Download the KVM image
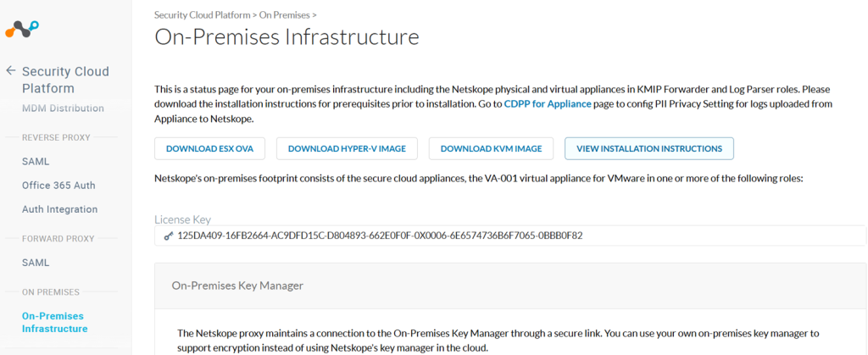 pos(491,149)
